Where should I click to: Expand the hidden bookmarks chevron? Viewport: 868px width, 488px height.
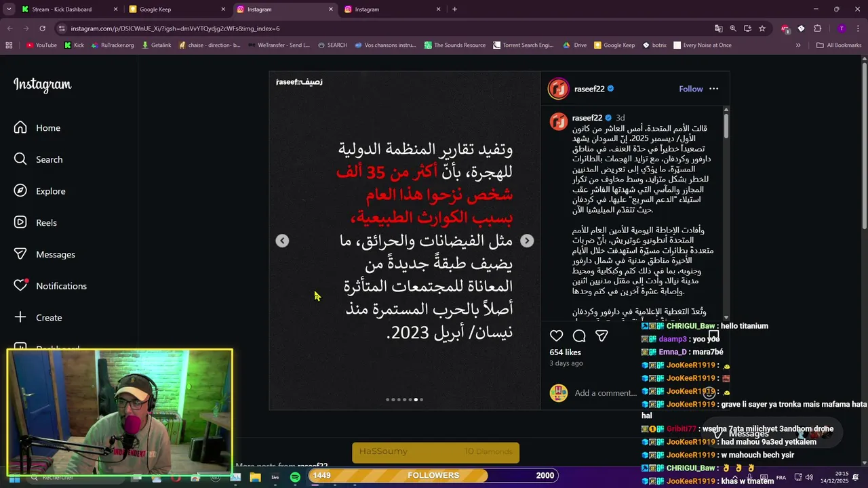tap(798, 45)
